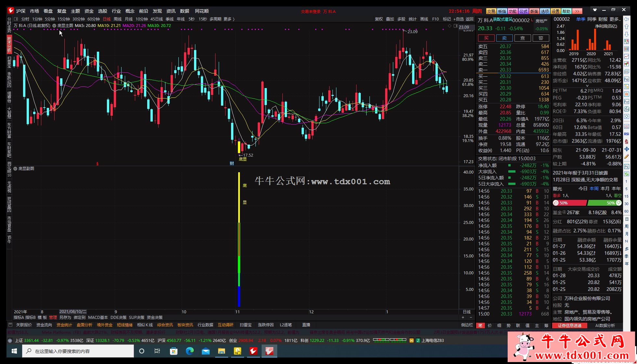
Task: Select 单季 in financial chart
Action: [581, 19]
